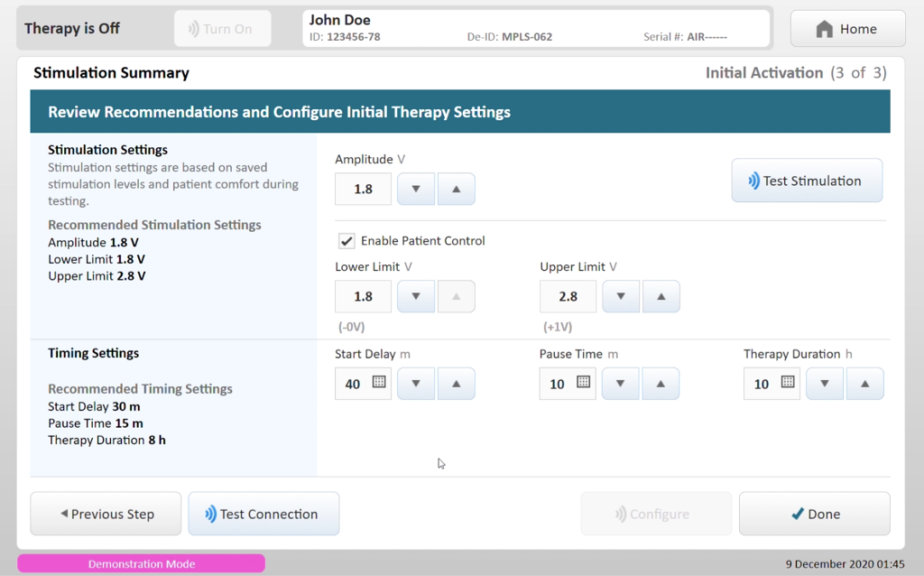924x576 pixels.
Task: Increase the Pause Time value
Action: tap(661, 384)
